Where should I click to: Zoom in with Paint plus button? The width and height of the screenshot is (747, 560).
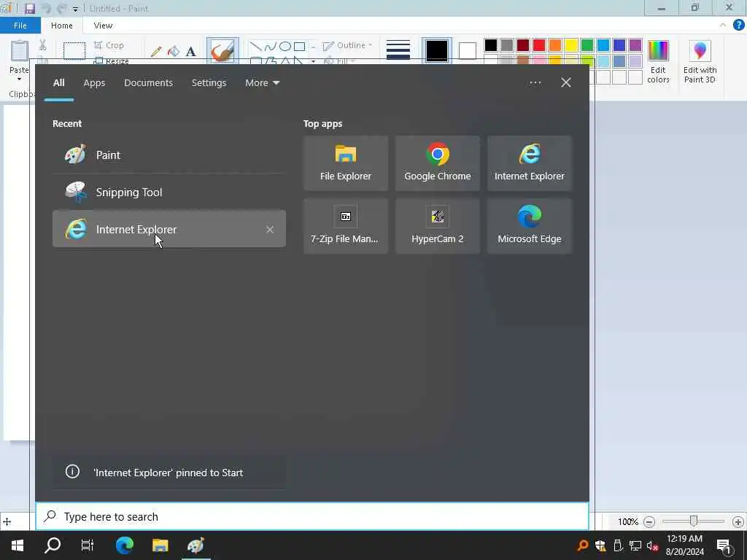[x=738, y=522]
